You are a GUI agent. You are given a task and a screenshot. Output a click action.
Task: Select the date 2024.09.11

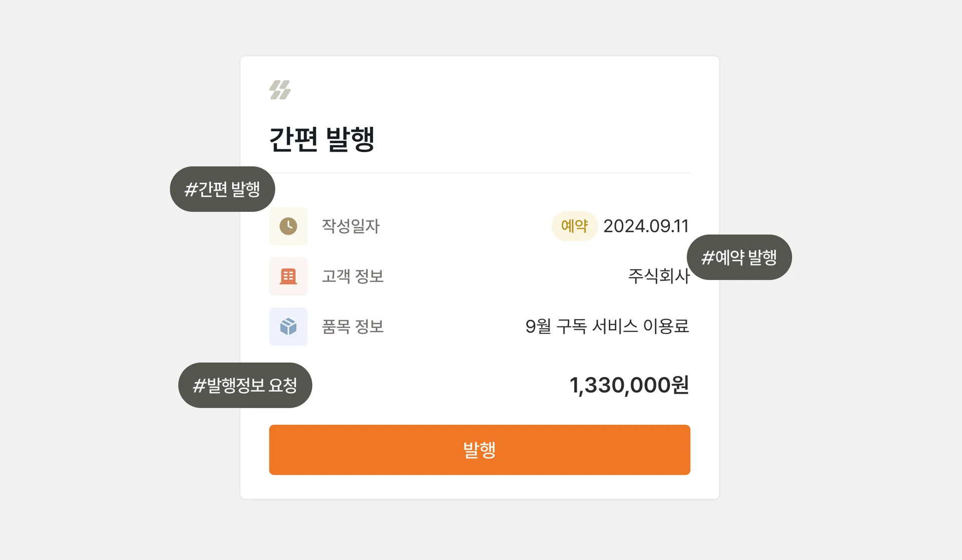click(646, 226)
